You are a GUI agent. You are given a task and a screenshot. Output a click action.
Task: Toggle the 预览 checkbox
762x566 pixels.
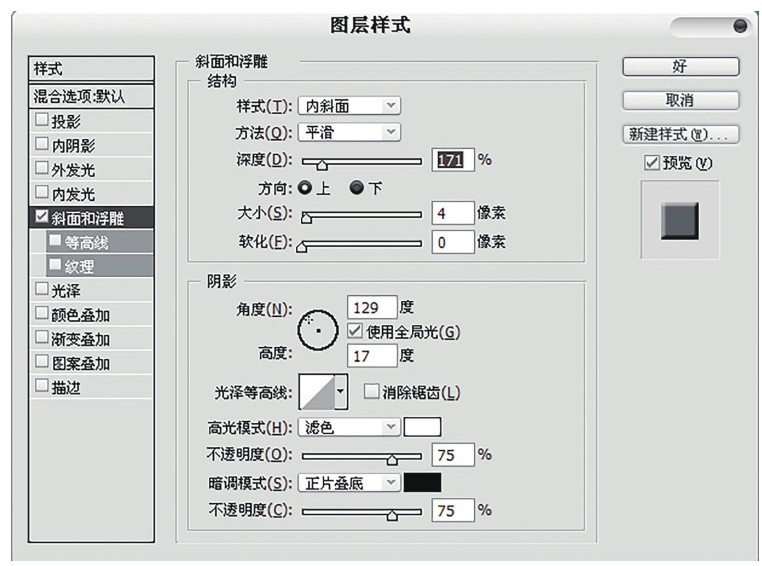652,163
